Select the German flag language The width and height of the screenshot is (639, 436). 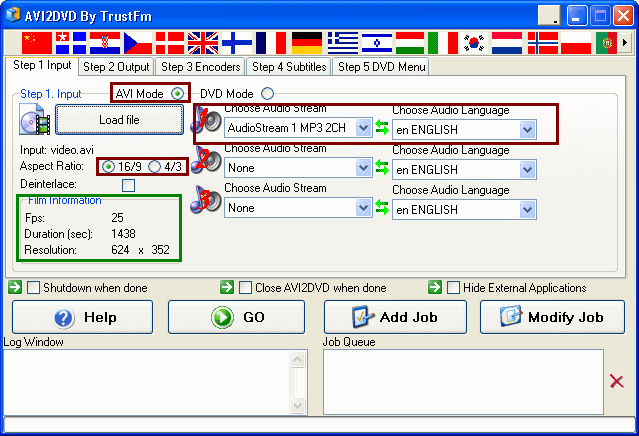[307, 43]
